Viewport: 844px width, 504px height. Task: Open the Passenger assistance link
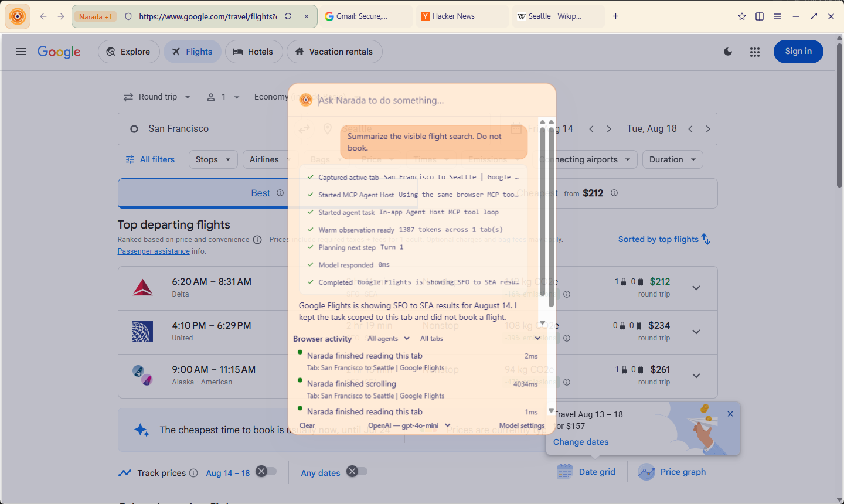154,251
